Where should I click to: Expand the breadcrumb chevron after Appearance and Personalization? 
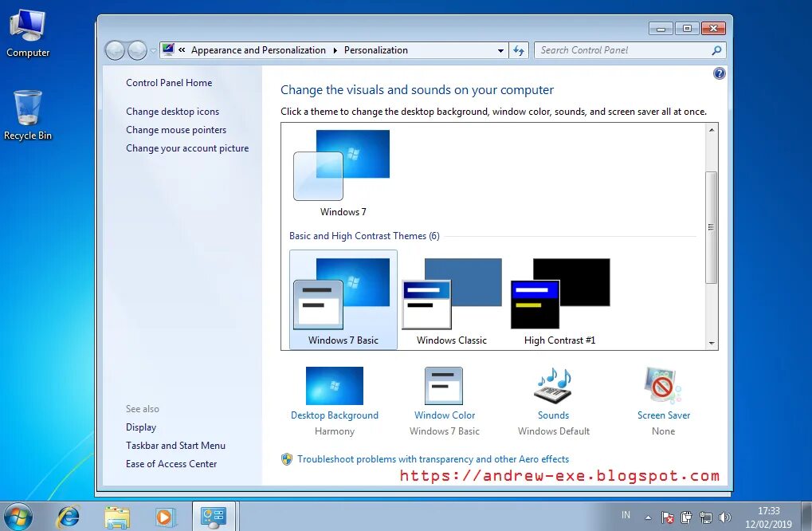[335, 50]
